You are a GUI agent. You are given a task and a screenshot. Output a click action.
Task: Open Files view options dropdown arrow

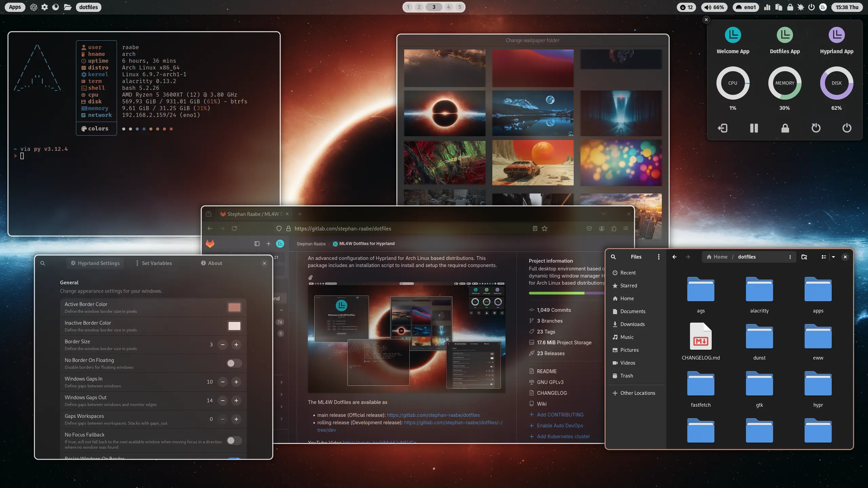coord(833,257)
